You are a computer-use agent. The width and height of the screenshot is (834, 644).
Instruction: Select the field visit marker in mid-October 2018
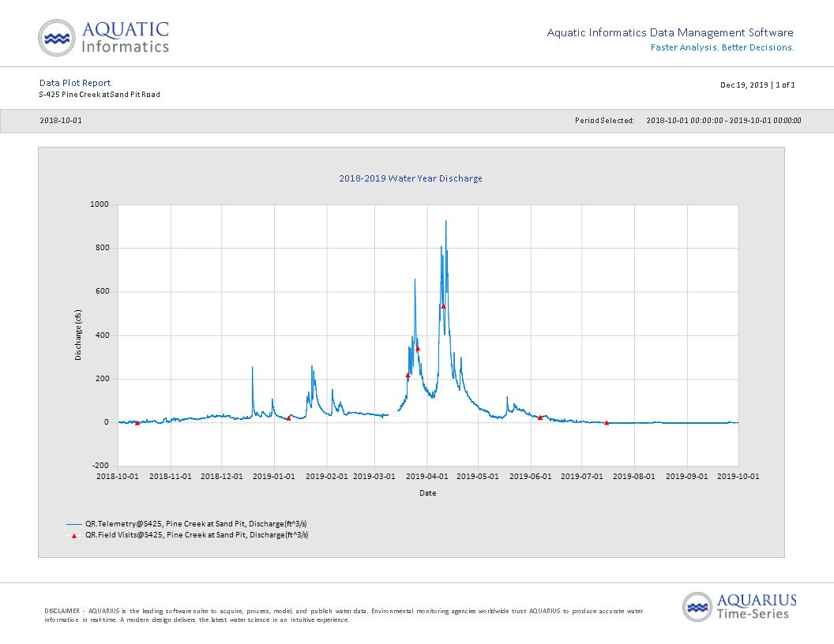[x=137, y=423]
